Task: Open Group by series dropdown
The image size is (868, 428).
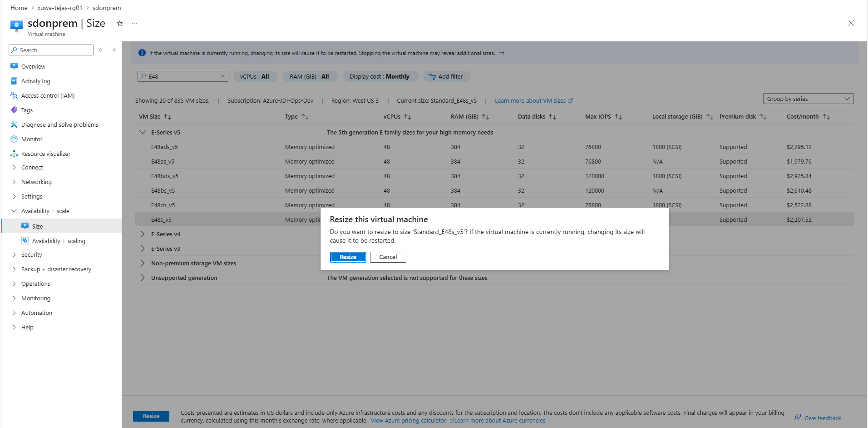Action: (x=808, y=99)
